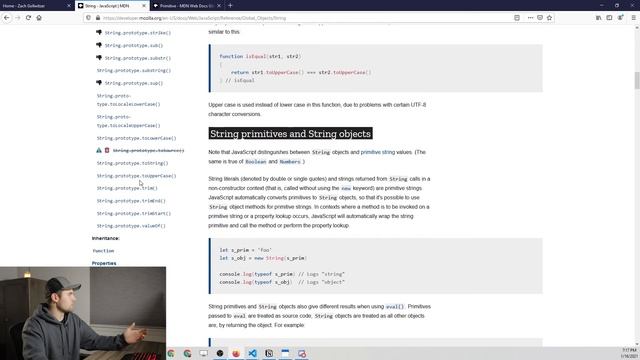
Task: Switch to Primitive - MDN Web Docs tab
Action: point(187,6)
